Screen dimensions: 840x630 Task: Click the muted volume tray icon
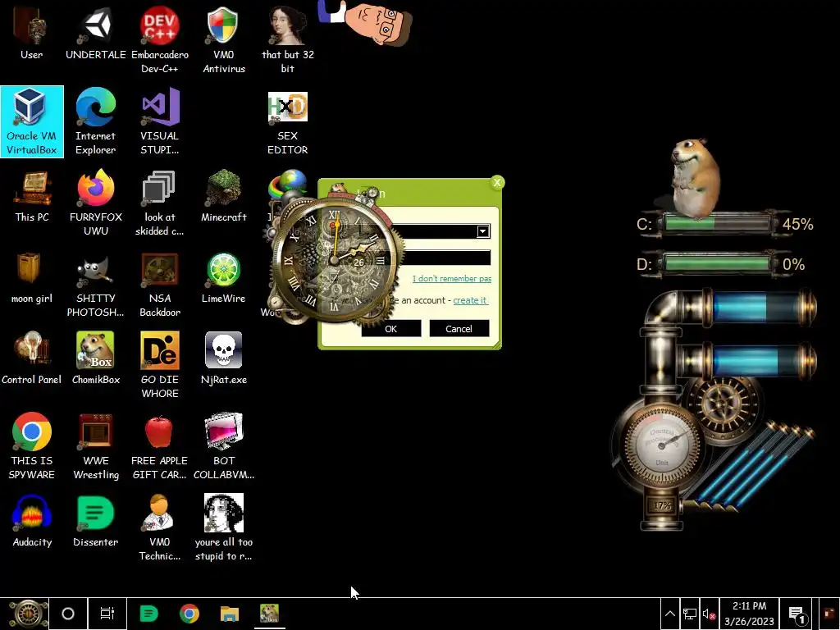tap(710, 614)
